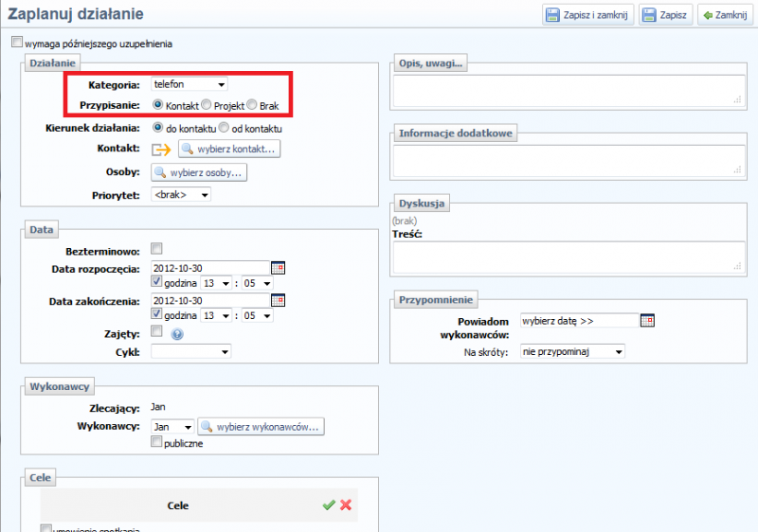The height and width of the screenshot is (532, 758).
Task: Select the Projekt assignment radio
Action: 206,104
